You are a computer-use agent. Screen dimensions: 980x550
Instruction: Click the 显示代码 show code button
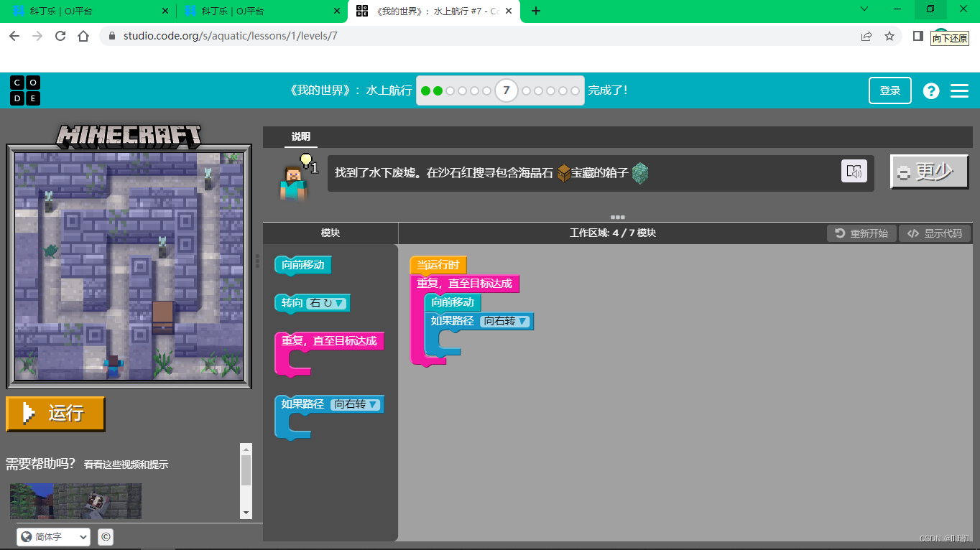click(935, 233)
